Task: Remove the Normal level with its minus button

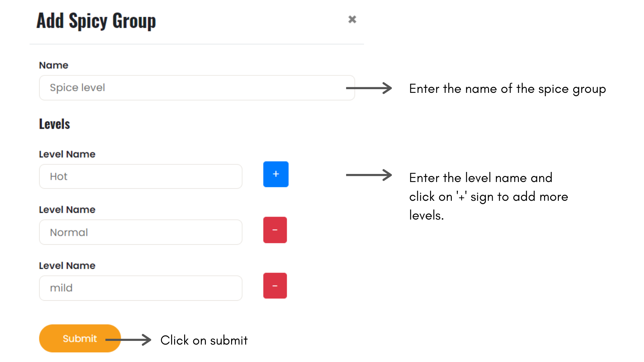Action: pos(275,230)
